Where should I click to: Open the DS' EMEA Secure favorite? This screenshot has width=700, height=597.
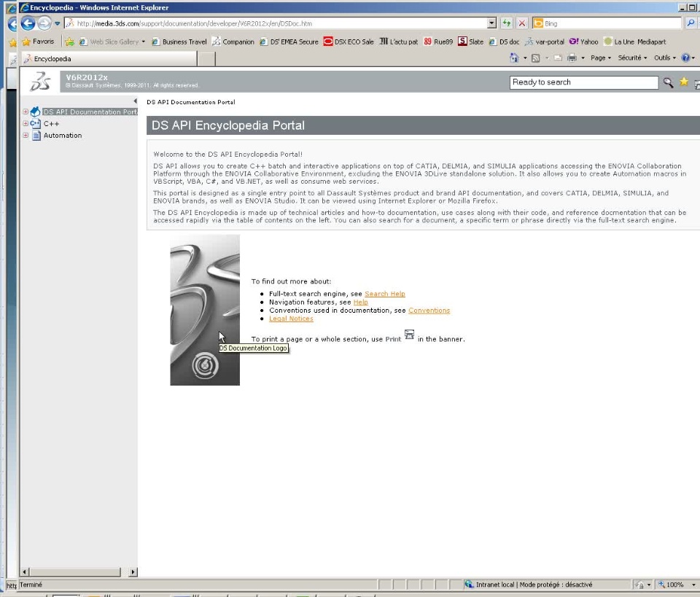tap(289, 42)
